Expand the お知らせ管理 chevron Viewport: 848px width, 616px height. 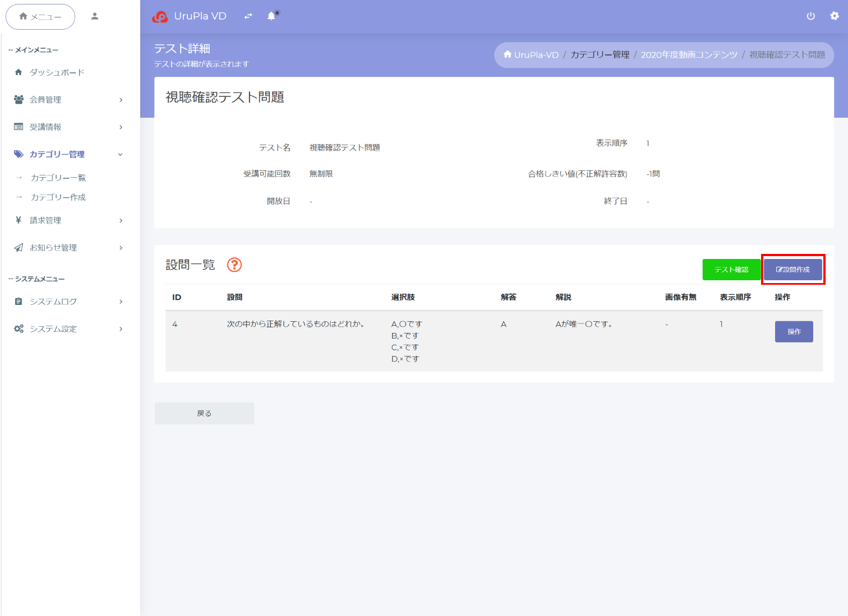(x=121, y=248)
